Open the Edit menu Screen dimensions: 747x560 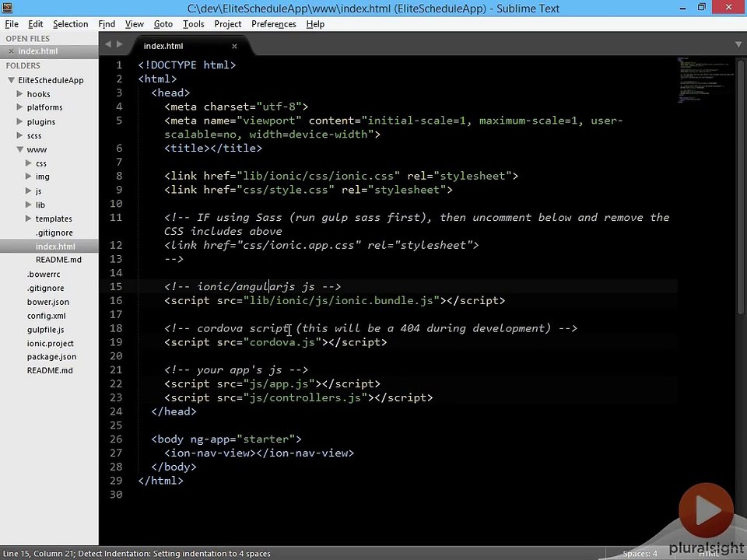(x=35, y=24)
